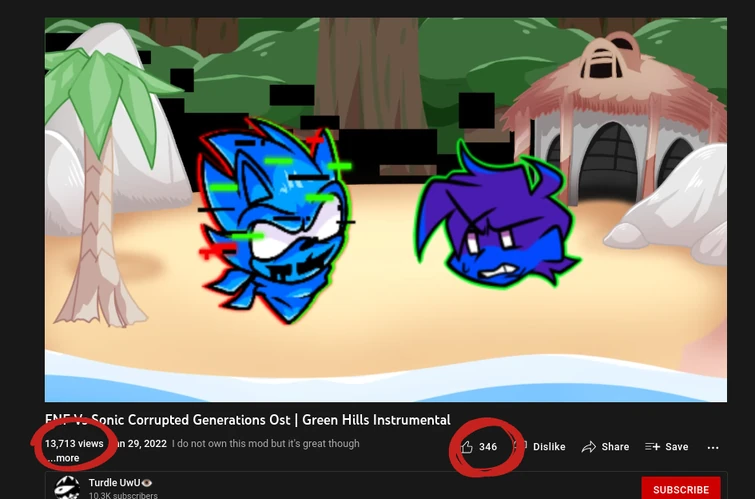Select the Dislike text label
Image resolution: width=755 pixels, height=499 pixels.
[549, 447]
